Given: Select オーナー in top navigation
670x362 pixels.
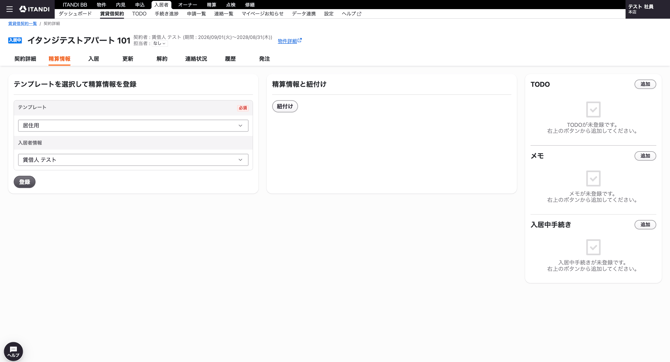Looking at the screenshot, I should (x=188, y=5).
